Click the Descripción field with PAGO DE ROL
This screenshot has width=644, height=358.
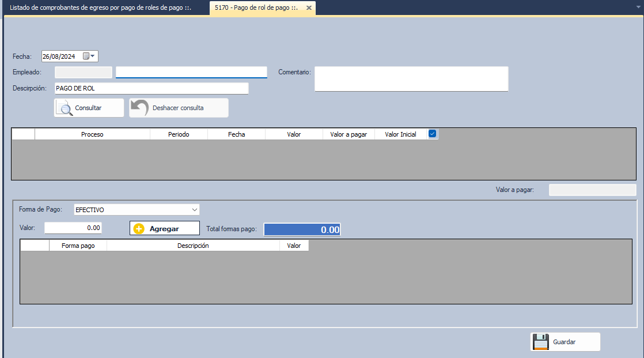click(x=151, y=88)
